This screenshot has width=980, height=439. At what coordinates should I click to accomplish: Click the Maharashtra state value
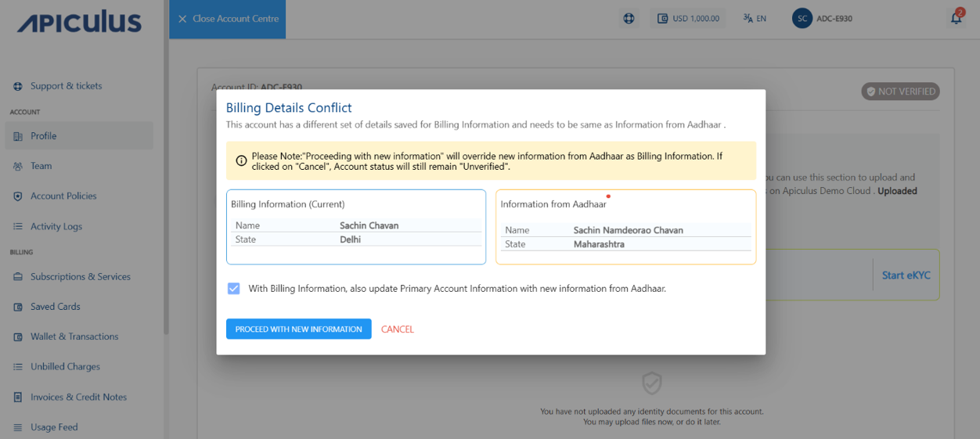(x=599, y=244)
